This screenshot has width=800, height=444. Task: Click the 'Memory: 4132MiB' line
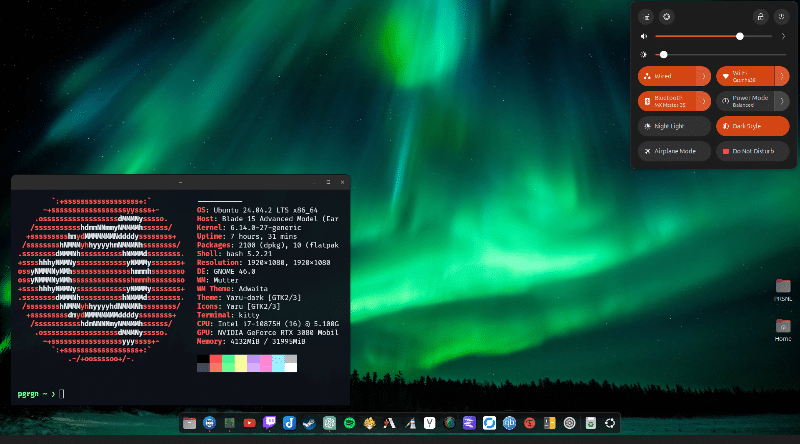pyautogui.click(x=251, y=341)
